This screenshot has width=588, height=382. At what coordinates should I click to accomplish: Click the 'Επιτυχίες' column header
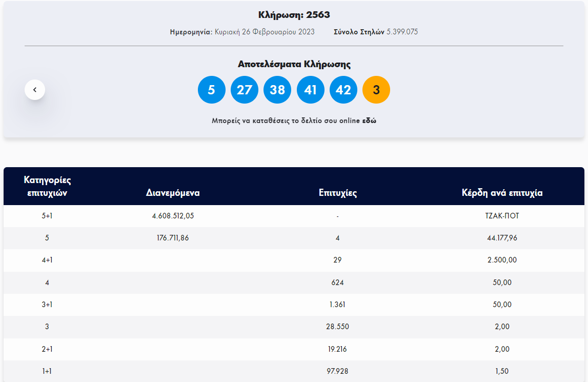click(337, 193)
